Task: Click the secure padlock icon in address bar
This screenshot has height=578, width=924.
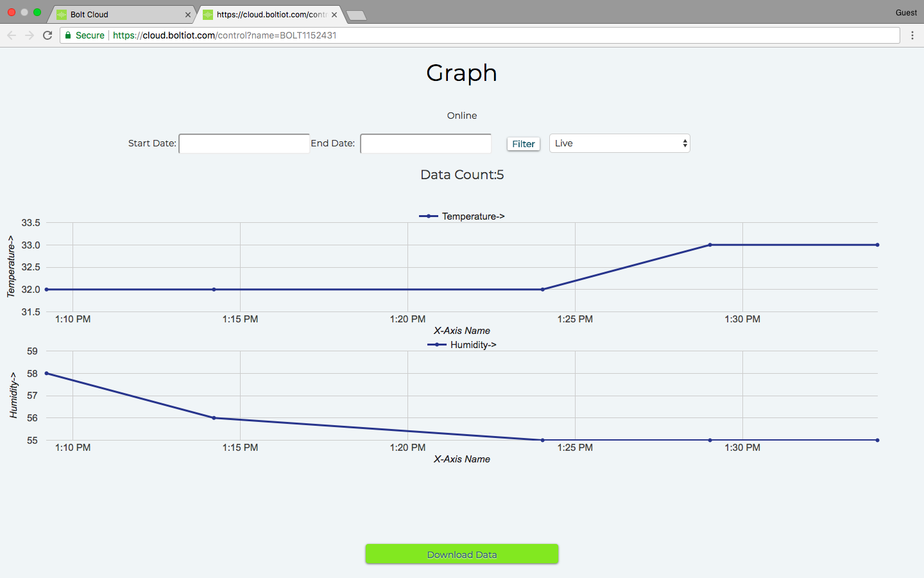Action: [x=68, y=35]
